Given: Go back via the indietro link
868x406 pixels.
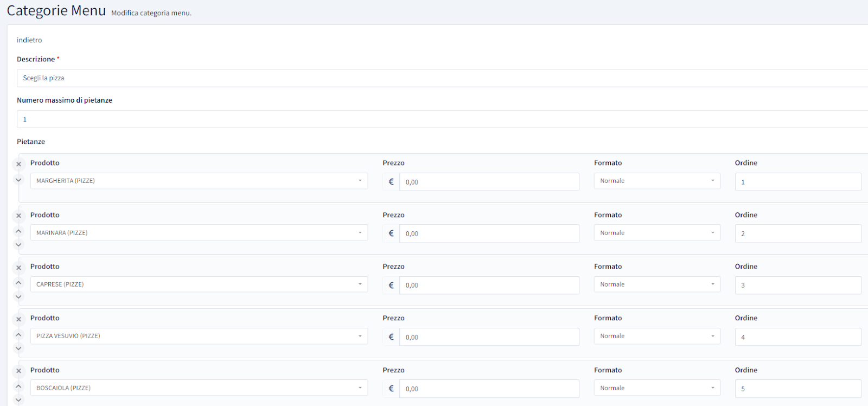Looking at the screenshot, I should coord(29,40).
